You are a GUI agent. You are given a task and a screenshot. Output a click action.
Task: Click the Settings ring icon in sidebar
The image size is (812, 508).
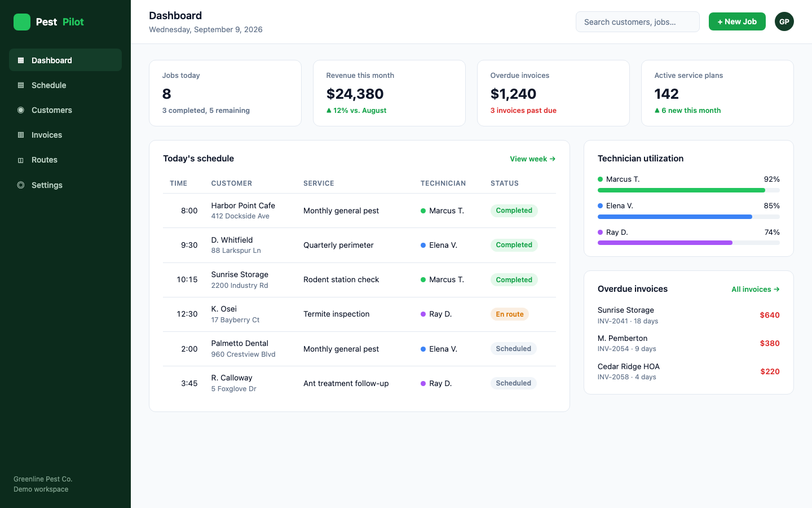pyautogui.click(x=21, y=185)
